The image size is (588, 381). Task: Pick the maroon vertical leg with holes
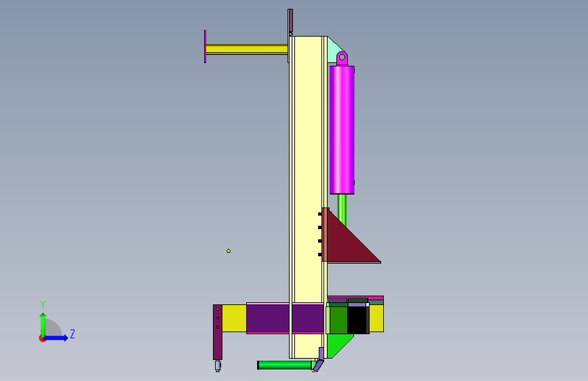[218, 332]
